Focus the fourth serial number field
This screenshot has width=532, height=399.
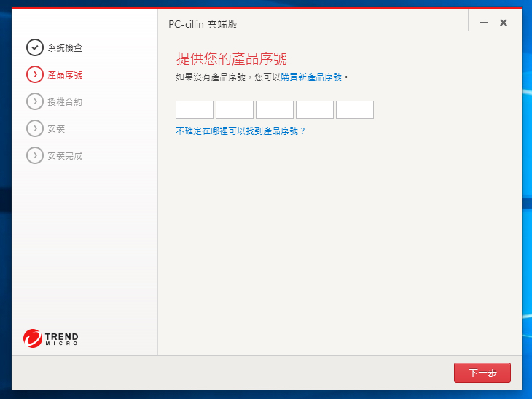tap(315, 109)
